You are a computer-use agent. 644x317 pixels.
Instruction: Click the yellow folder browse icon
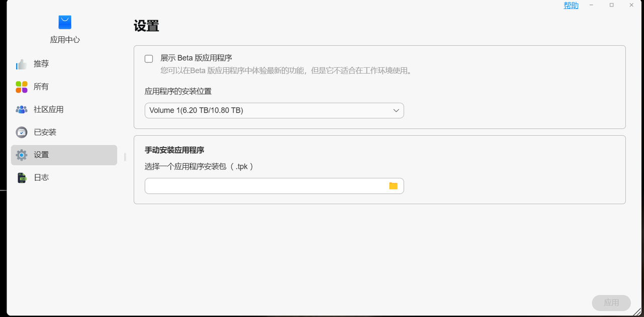click(393, 186)
